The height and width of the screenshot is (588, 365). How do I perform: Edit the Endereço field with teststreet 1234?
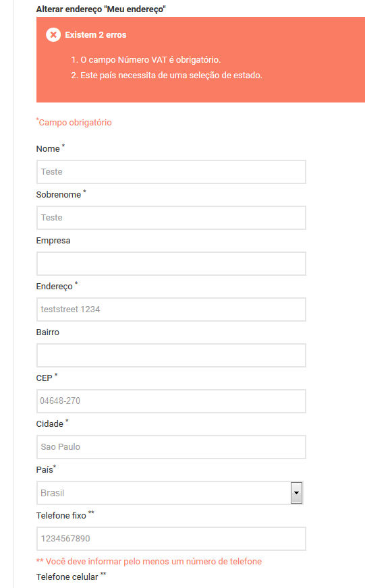(171, 310)
